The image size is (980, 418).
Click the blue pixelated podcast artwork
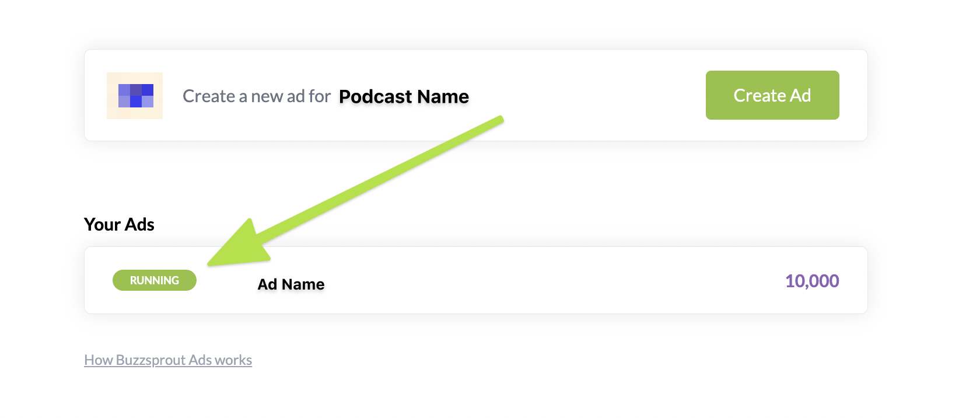135,96
